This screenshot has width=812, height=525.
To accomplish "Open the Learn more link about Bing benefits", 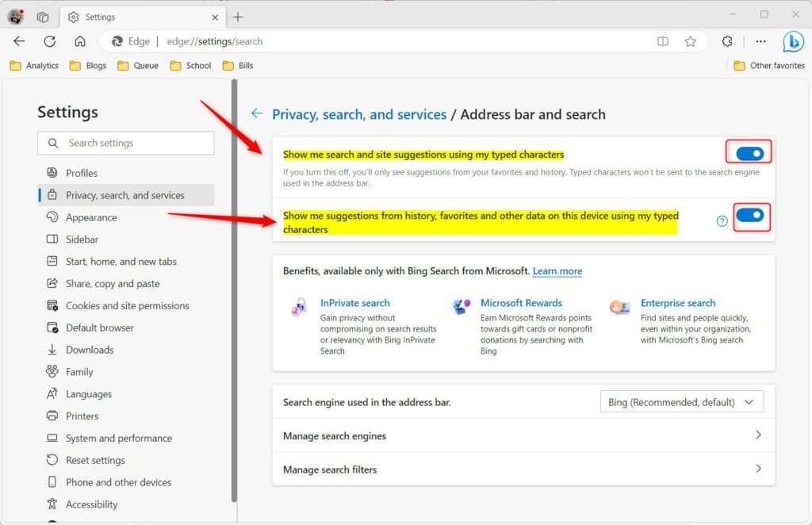I will [x=557, y=271].
